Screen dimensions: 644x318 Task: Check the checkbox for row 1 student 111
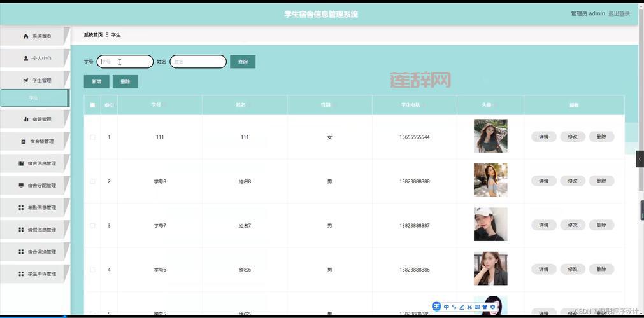pyautogui.click(x=92, y=137)
